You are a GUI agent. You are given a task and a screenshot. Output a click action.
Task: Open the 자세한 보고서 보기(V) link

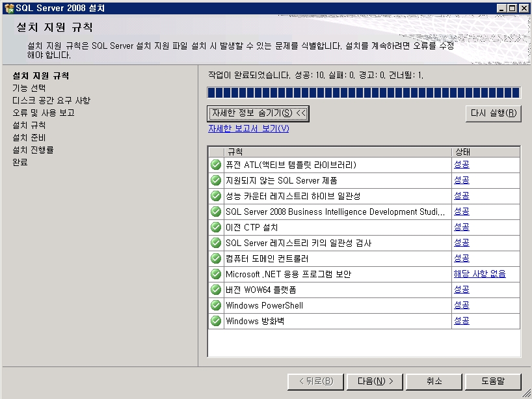pos(248,129)
